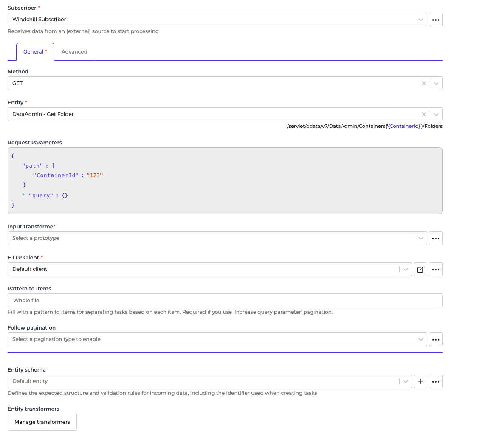The height and width of the screenshot is (448, 494).
Task: Add new Entity schema with plus icon
Action: point(420,381)
